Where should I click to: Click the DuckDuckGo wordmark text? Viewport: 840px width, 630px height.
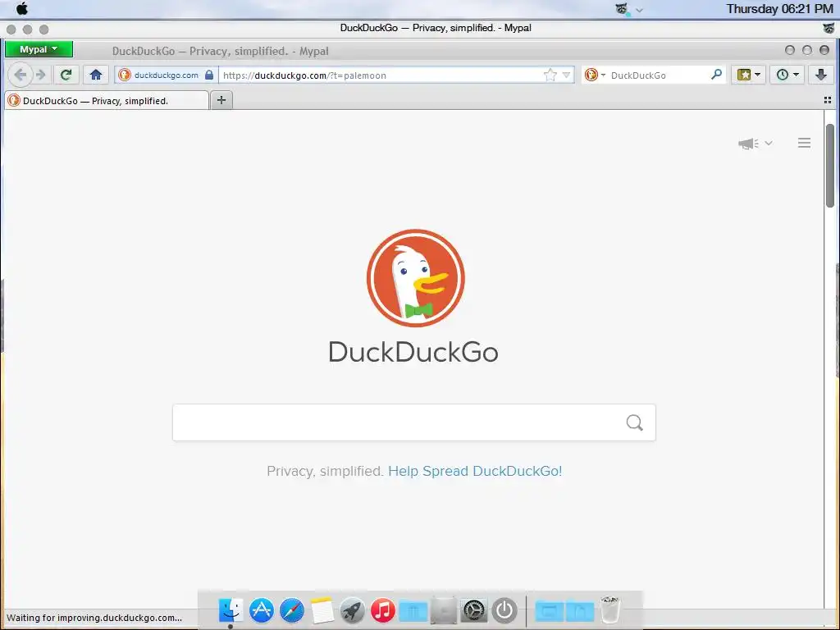pyautogui.click(x=413, y=352)
